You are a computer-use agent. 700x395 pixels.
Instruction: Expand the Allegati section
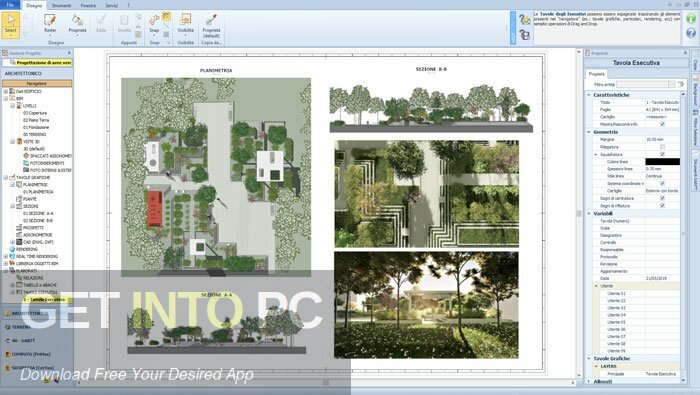coord(589,382)
